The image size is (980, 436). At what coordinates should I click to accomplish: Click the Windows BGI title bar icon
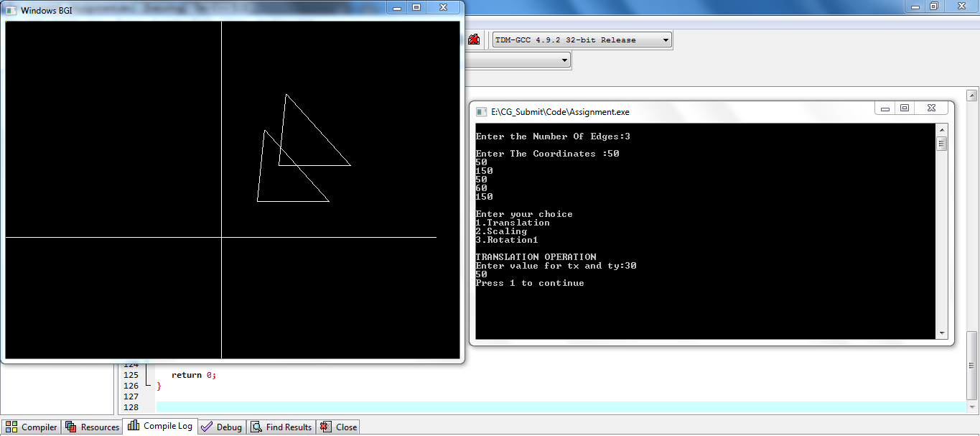click(x=11, y=11)
